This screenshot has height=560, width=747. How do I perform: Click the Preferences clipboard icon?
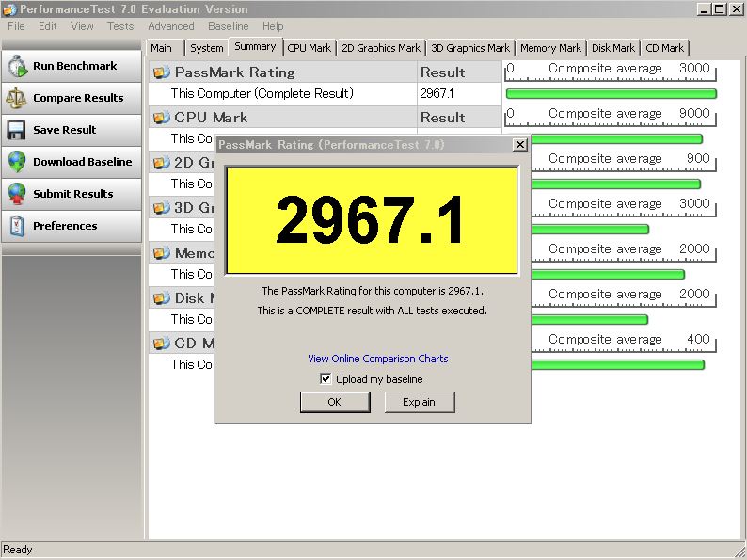[17, 226]
